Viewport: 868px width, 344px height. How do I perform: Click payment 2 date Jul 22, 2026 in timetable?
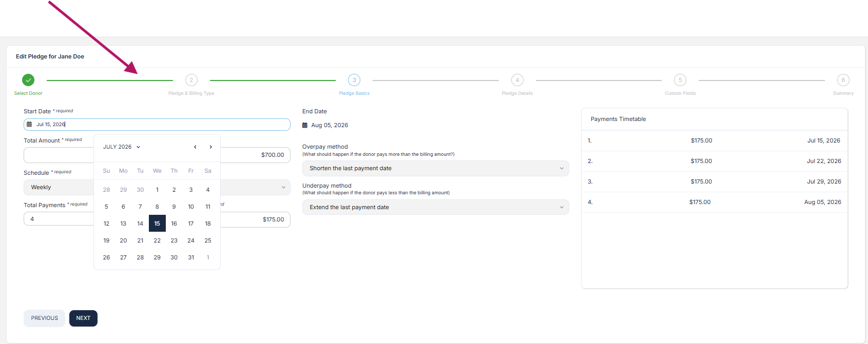(x=824, y=161)
